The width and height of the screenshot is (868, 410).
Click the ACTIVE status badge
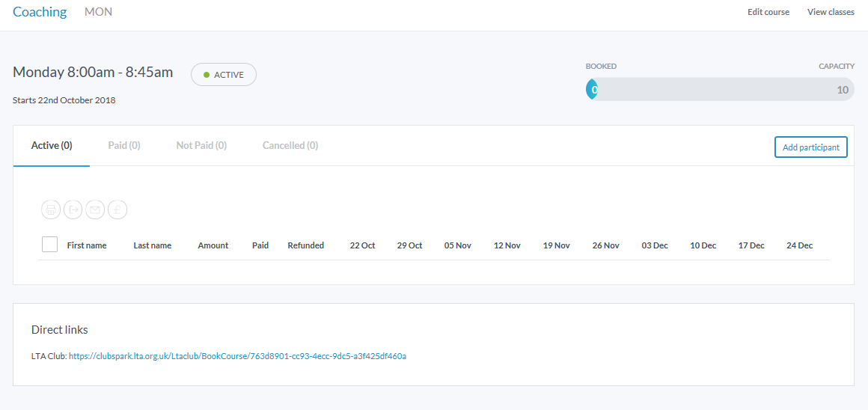pyautogui.click(x=224, y=75)
